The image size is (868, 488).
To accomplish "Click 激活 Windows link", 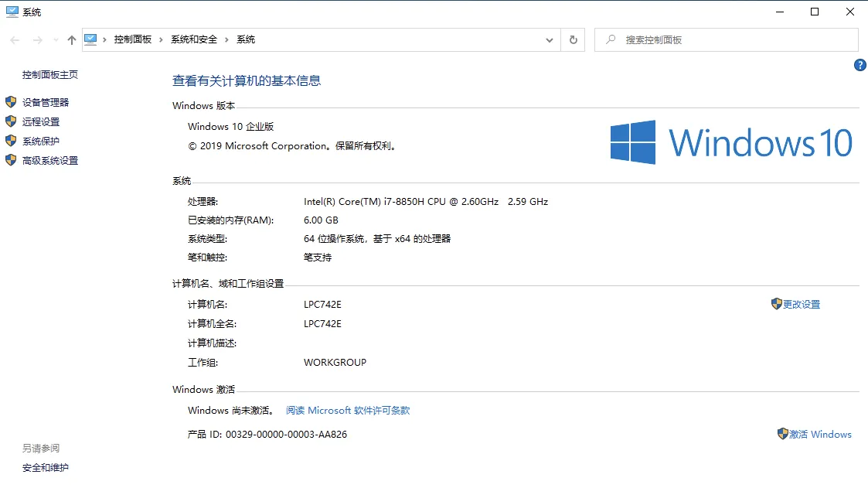I will [x=821, y=434].
